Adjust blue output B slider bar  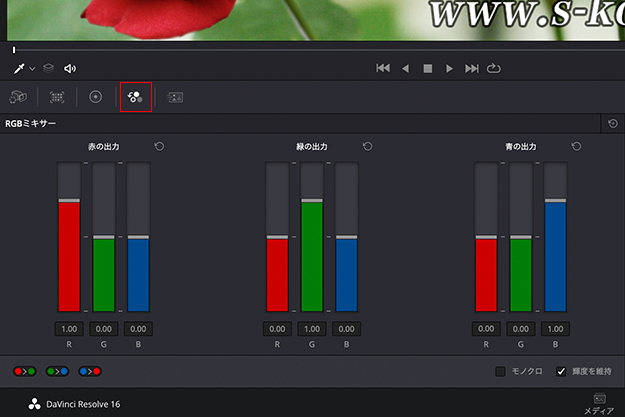pyautogui.click(x=555, y=237)
